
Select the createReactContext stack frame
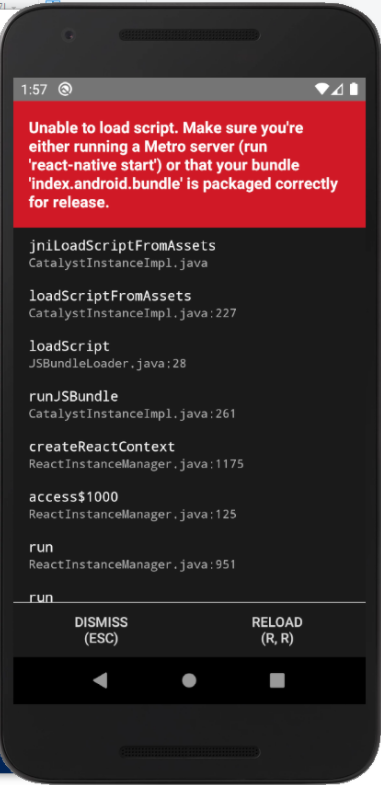click(x=189, y=455)
